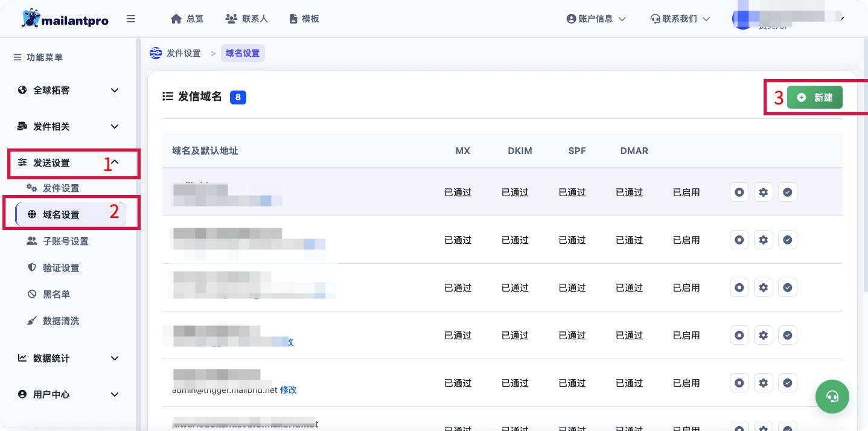Open the 总览 home page
The image size is (868, 431).
187,19
